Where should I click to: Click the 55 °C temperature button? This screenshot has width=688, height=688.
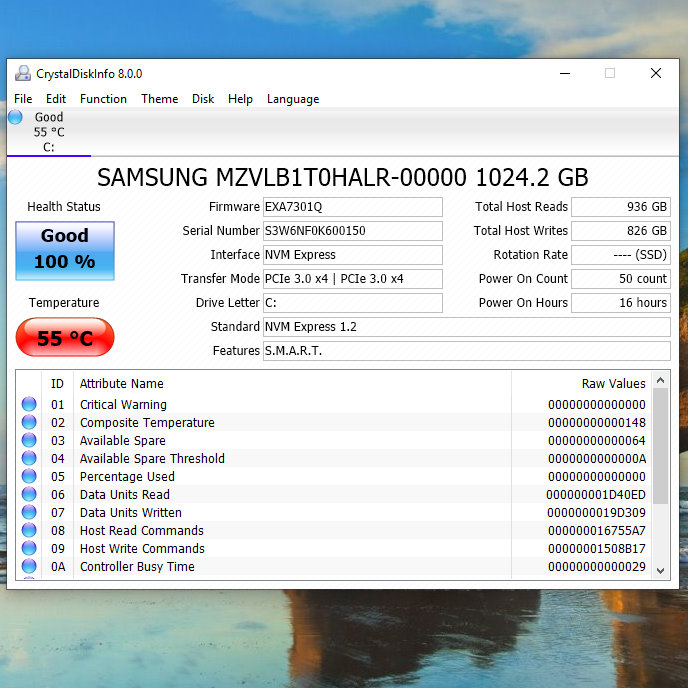tap(65, 337)
